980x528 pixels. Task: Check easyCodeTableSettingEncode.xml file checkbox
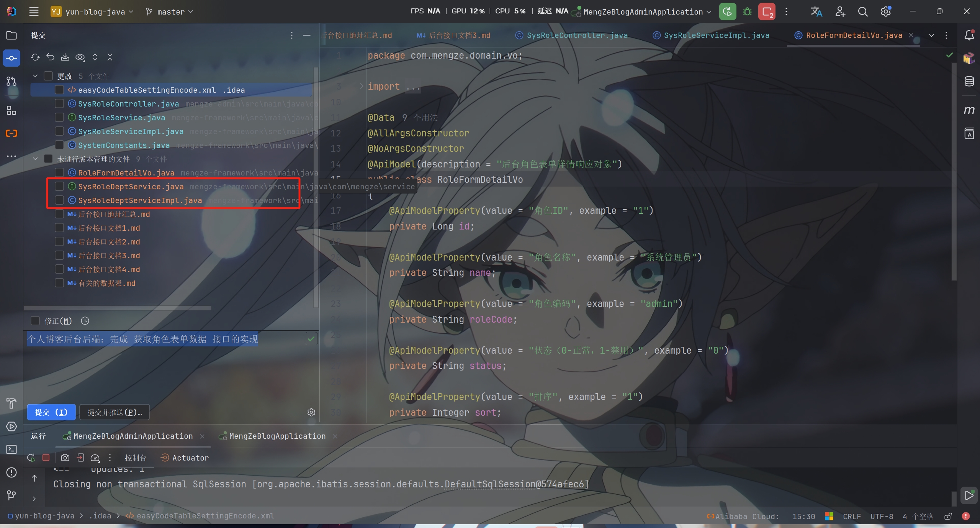(x=59, y=90)
